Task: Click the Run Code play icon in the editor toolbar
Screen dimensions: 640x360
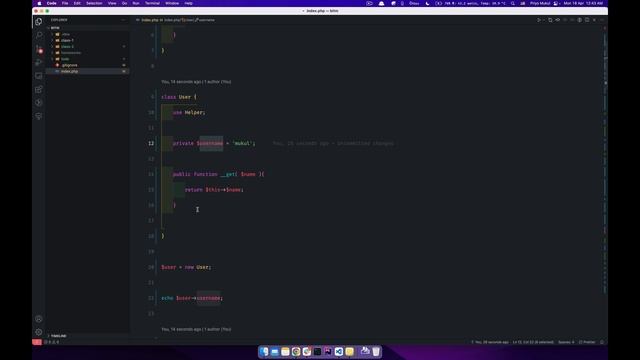Action: [539, 20]
